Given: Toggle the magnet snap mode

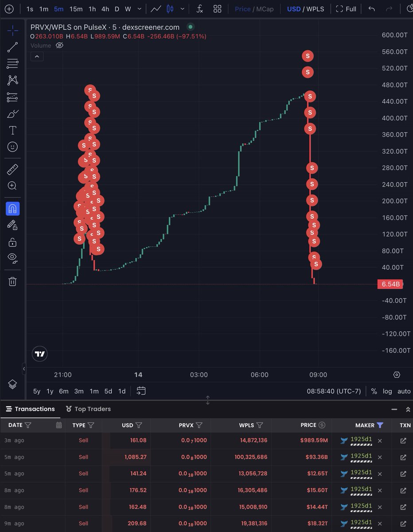Looking at the screenshot, I should 12,208.
